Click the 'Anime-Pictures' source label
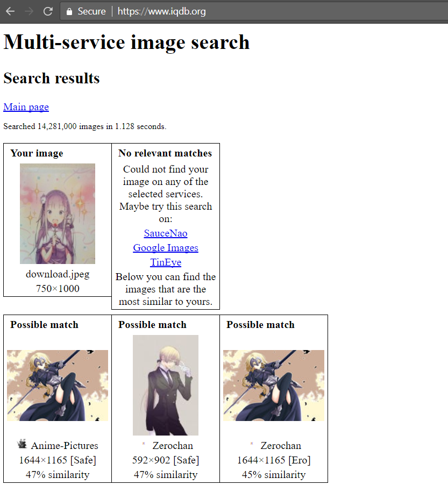The width and height of the screenshot is (448, 485). (65, 445)
